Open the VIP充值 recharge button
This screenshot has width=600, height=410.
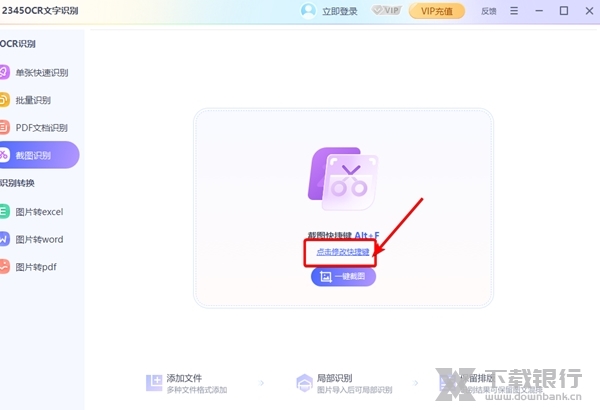pyautogui.click(x=437, y=11)
